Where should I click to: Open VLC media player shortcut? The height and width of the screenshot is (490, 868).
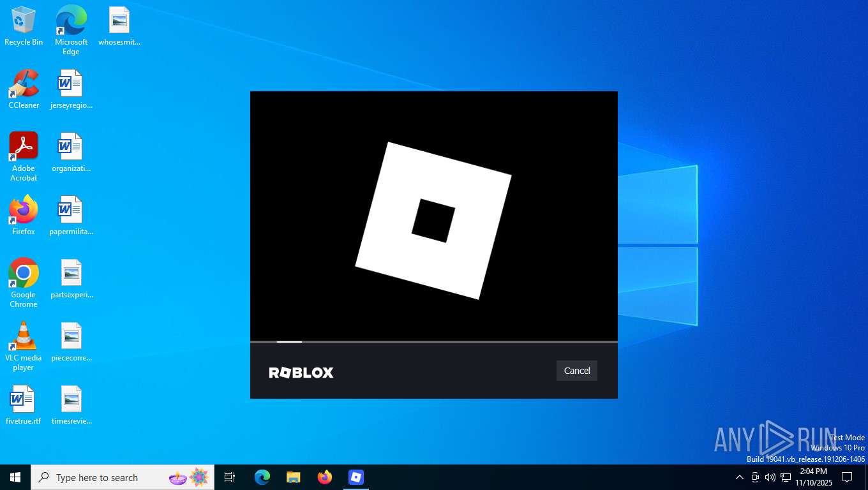(24, 346)
